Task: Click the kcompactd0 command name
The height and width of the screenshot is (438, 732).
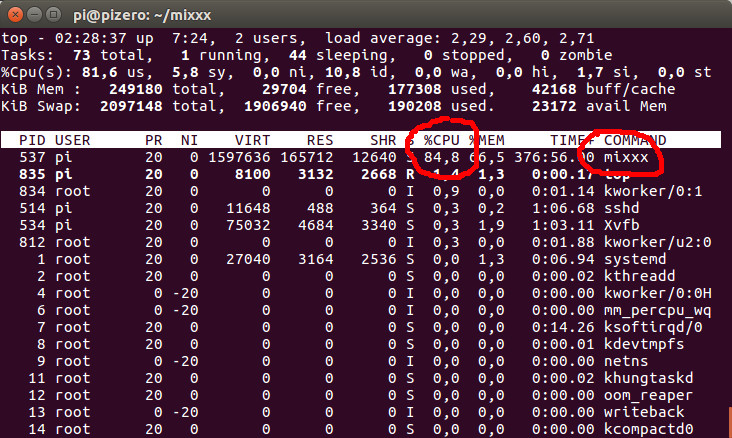Action: [648, 429]
